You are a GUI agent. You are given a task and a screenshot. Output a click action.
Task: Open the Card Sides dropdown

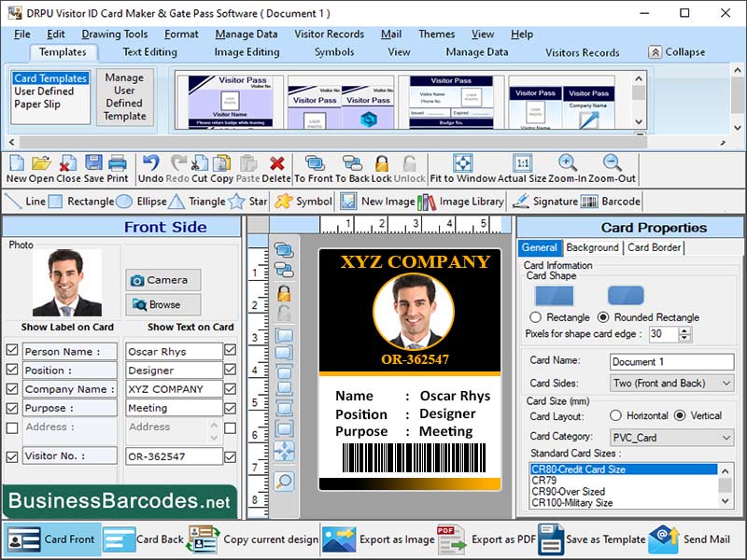click(725, 383)
